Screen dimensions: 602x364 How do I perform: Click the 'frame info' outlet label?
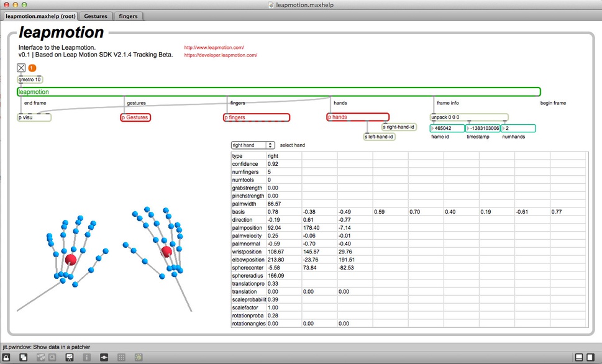(448, 103)
